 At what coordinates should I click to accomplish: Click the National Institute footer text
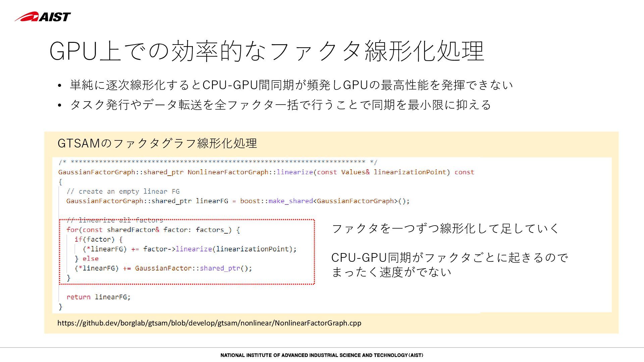(x=322, y=355)
